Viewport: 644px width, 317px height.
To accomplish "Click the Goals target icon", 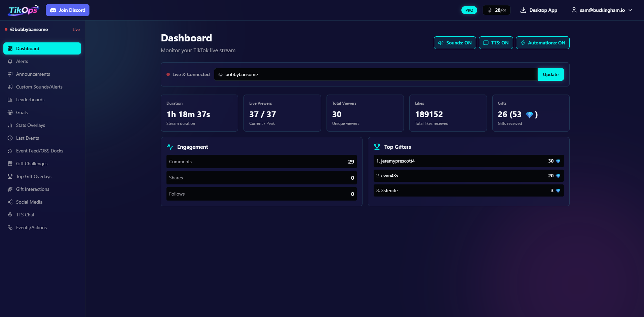I will (10, 112).
